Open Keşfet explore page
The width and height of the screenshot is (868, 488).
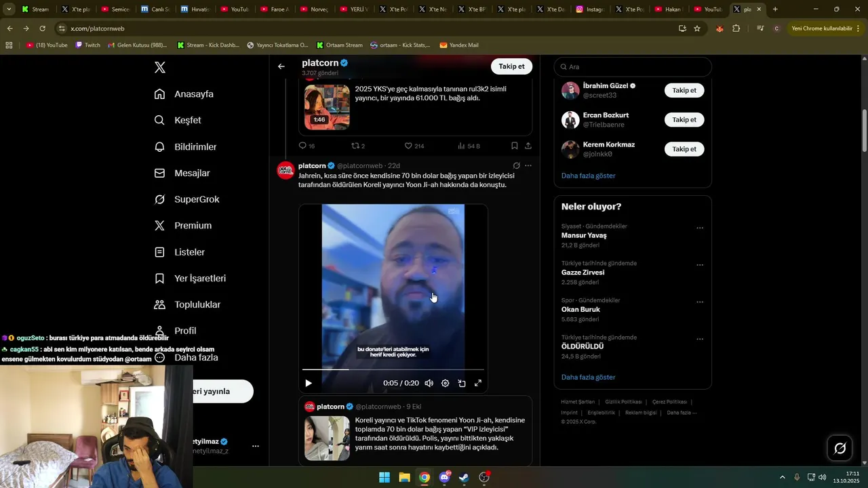(178, 120)
